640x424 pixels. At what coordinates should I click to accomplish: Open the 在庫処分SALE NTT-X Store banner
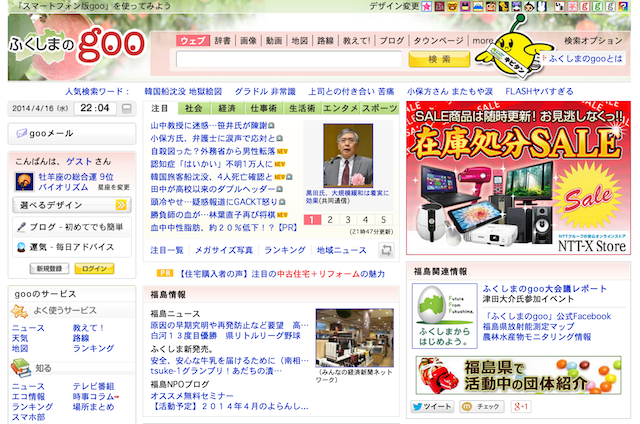[518, 178]
